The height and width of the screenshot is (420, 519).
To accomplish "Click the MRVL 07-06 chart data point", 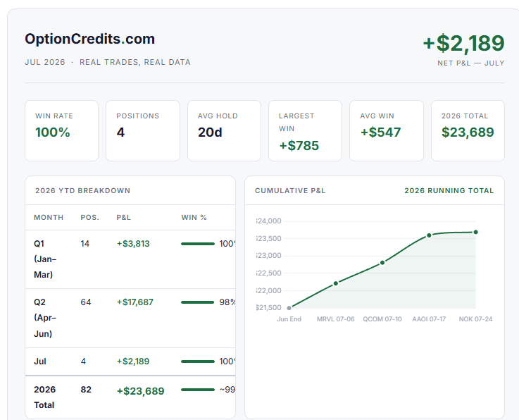I will (336, 283).
